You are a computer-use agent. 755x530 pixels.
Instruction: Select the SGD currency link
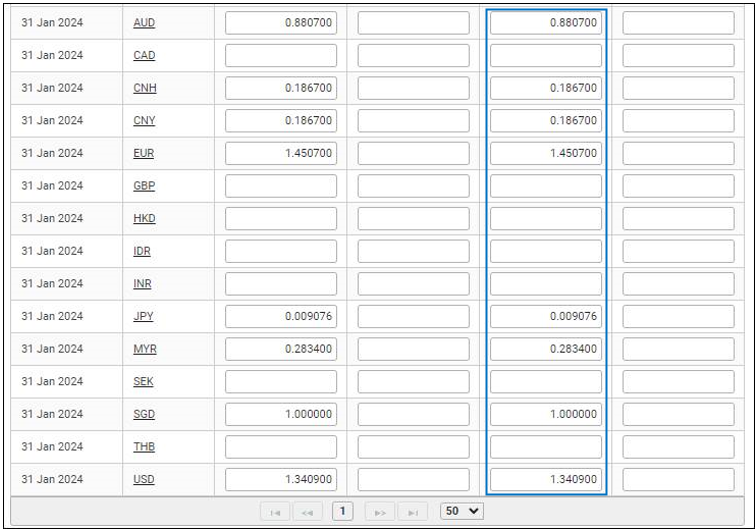click(144, 414)
